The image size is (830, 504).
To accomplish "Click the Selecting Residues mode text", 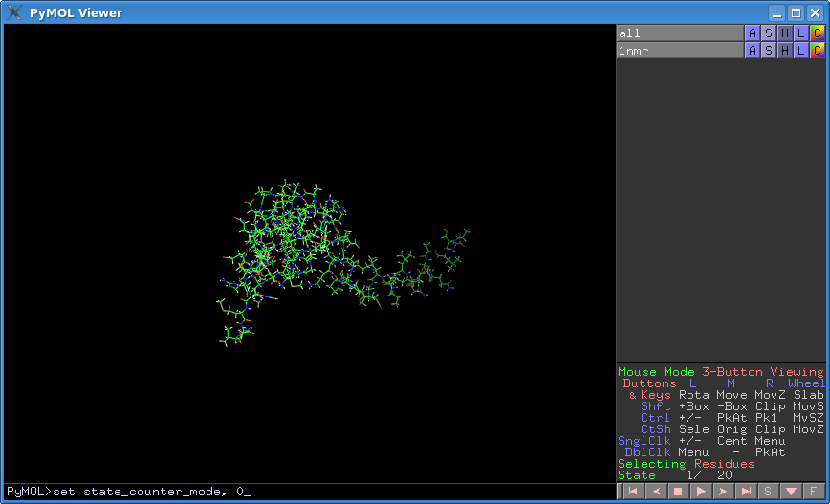I will coord(686,464).
